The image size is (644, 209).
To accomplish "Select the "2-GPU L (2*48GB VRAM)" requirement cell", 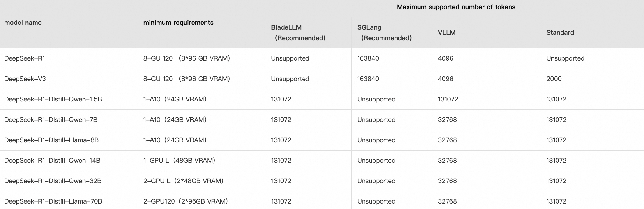I will 183,181.
